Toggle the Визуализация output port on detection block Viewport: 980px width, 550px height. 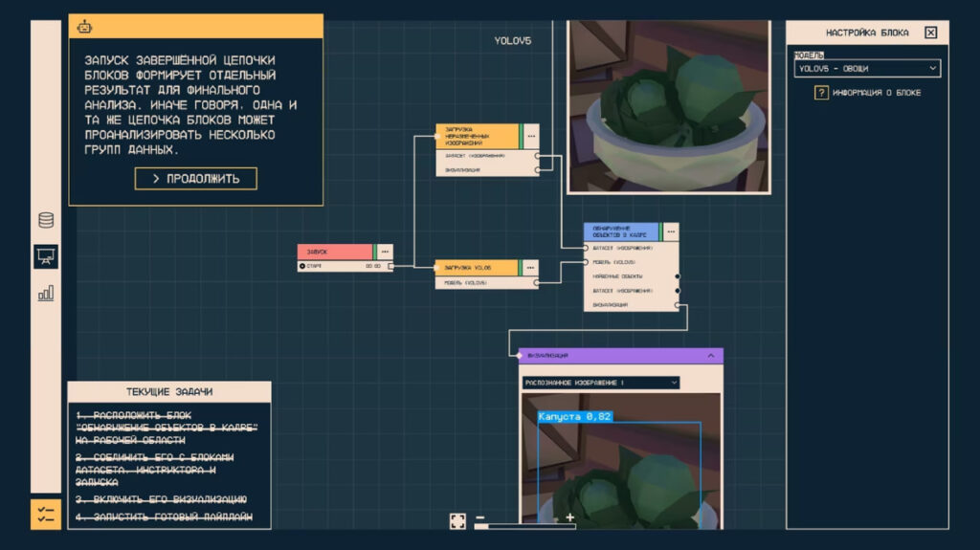pyautogui.click(x=678, y=305)
